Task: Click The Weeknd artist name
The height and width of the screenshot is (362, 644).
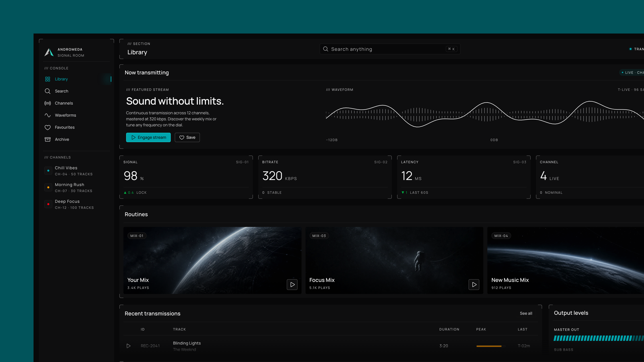Action: [x=184, y=350]
